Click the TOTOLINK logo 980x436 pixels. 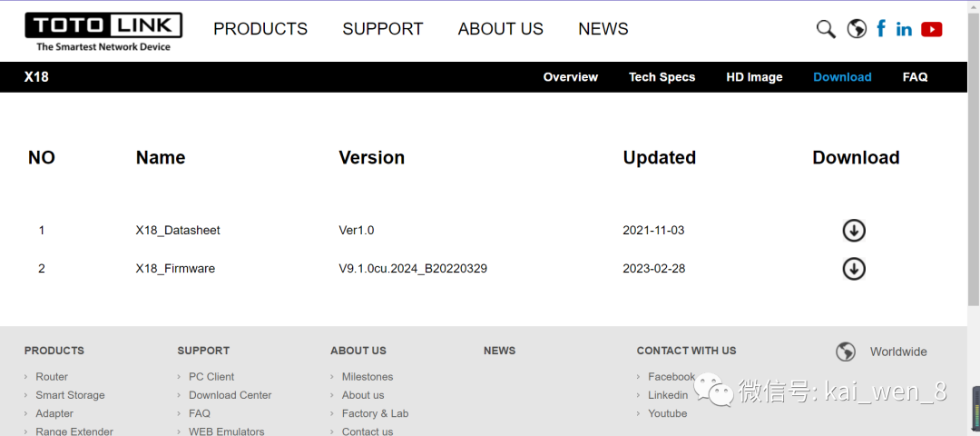[x=103, y=32]
